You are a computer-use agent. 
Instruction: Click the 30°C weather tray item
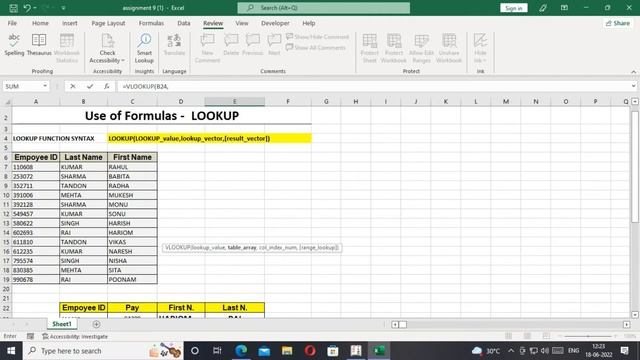(486, 351)
